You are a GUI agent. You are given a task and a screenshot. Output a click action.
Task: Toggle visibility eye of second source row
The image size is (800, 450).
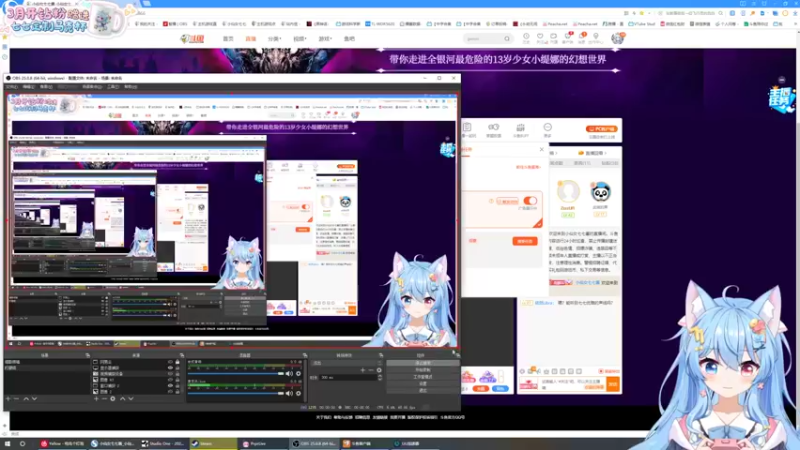coord(170,368)
